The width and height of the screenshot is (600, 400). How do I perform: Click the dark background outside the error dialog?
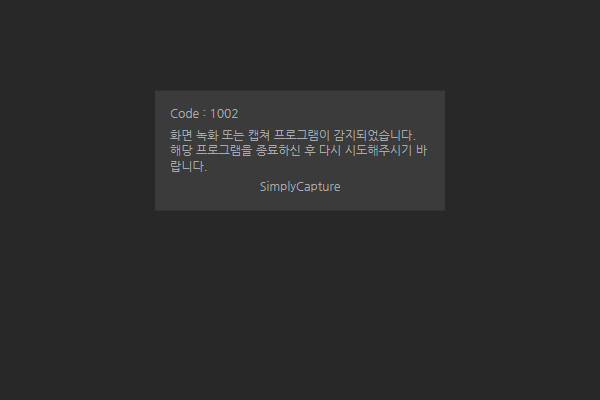(300, 306)
